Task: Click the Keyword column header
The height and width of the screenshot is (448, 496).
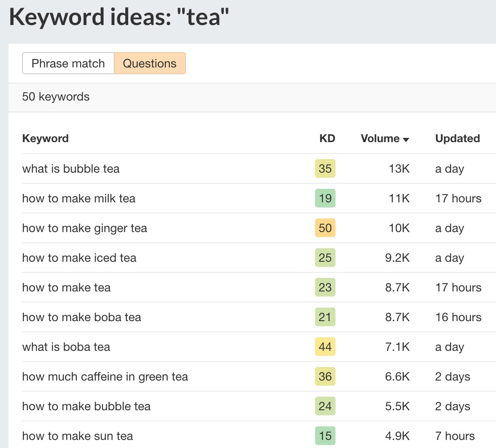Action: [45, 139]
